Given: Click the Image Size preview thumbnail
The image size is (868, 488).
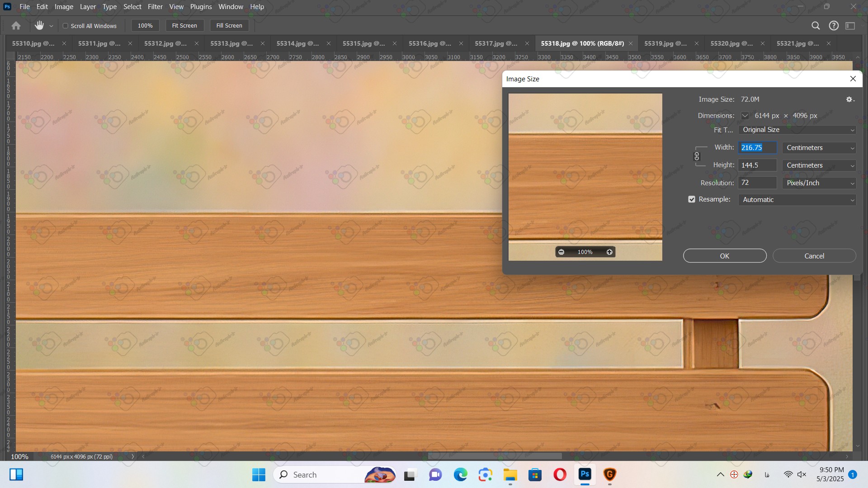Looking at the screenshot, I should coord(585,177).
